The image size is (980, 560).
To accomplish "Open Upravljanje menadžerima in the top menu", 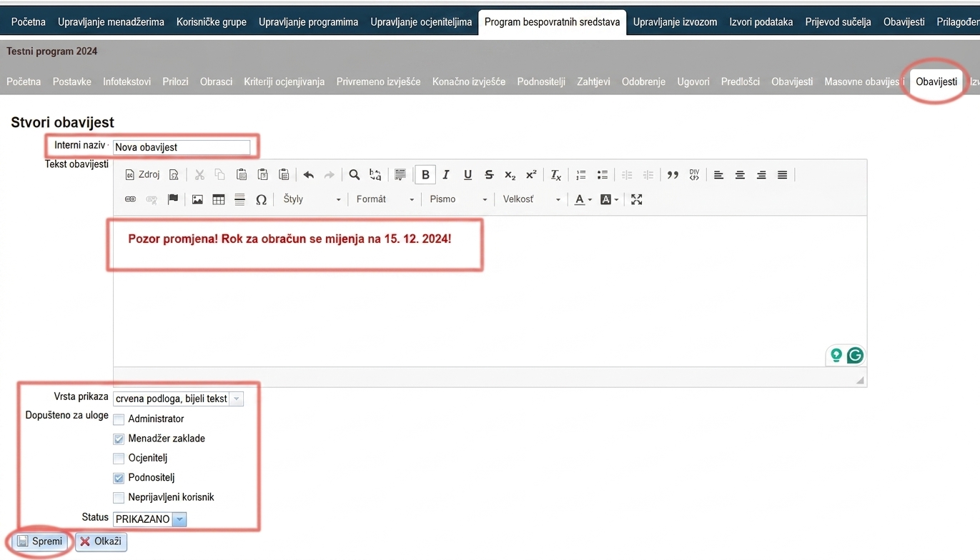I will (111, 22).
